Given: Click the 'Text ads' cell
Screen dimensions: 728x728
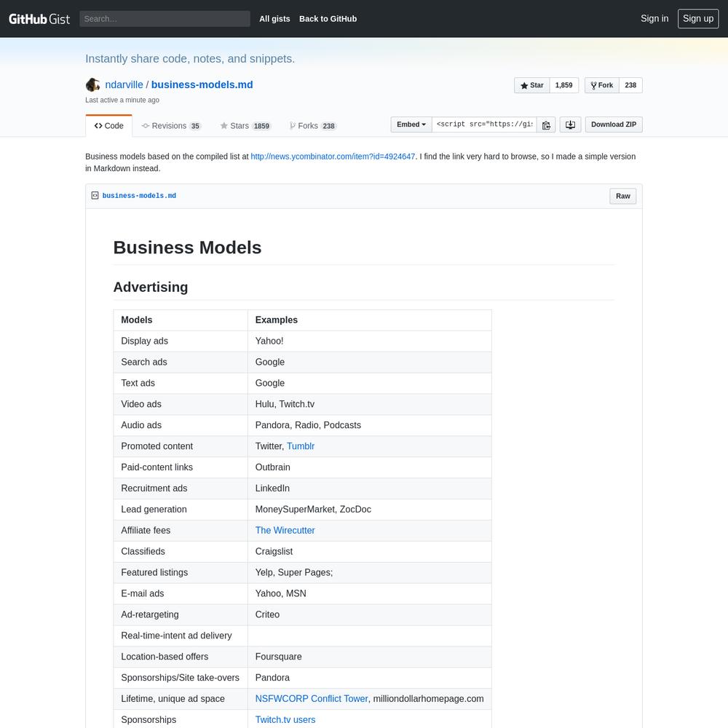Looking at the screenshot, I should click(x=181, y=383).
